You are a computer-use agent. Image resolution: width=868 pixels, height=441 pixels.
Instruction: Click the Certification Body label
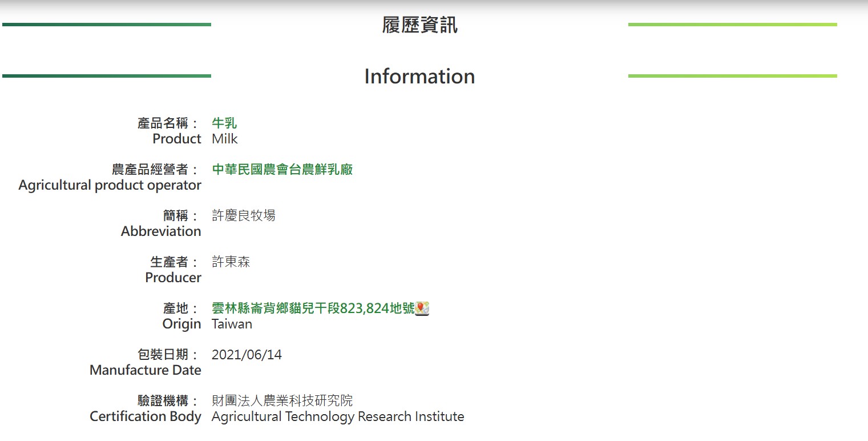tap(145, 417)
